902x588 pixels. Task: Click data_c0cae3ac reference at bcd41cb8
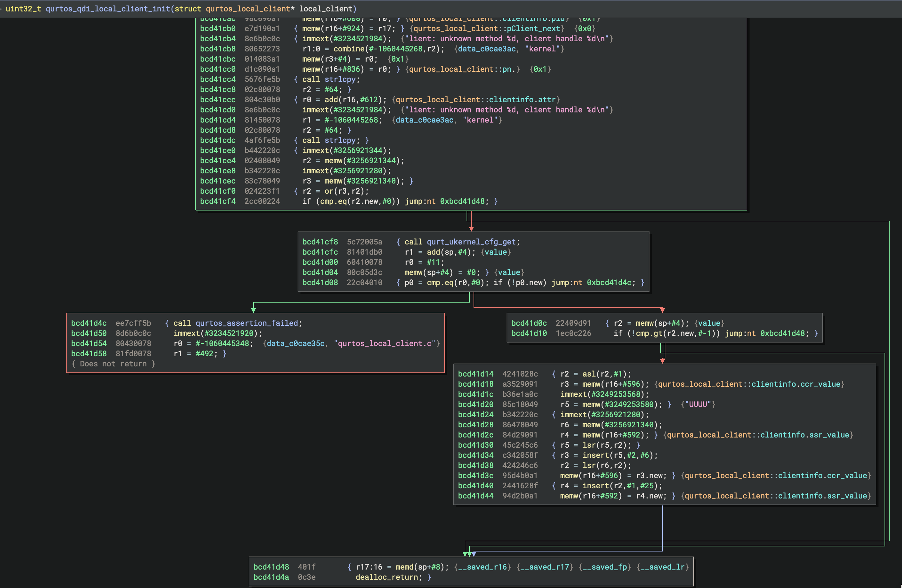(487, 49)
